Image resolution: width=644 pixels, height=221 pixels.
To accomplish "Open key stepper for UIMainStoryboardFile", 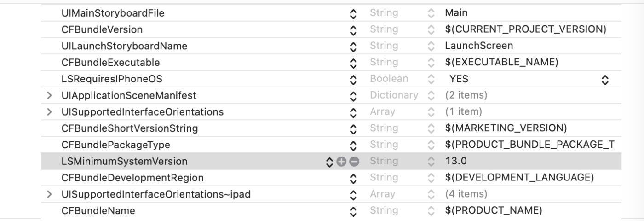I will [x=353, y=14].
